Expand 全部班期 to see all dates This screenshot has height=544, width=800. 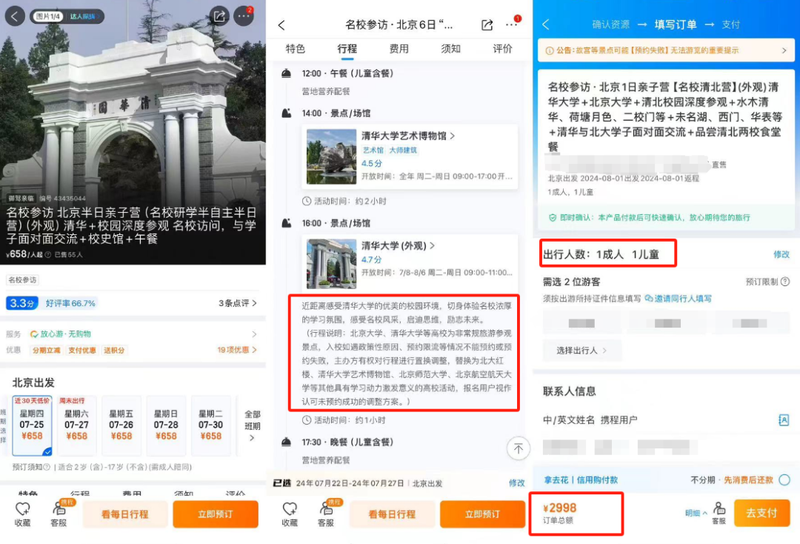(252, 420)
